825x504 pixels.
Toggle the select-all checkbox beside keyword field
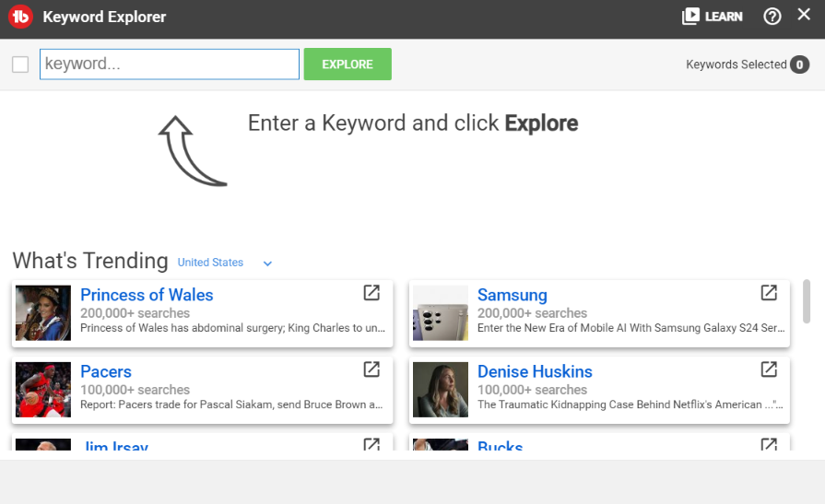[20, 64]
